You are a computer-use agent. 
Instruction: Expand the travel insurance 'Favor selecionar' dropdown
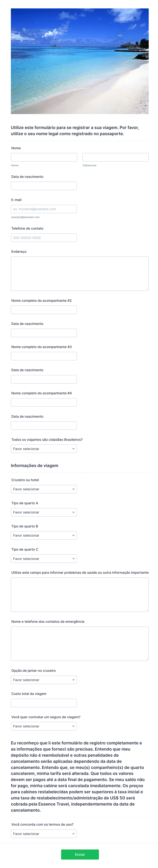click(x=44, y=726)
